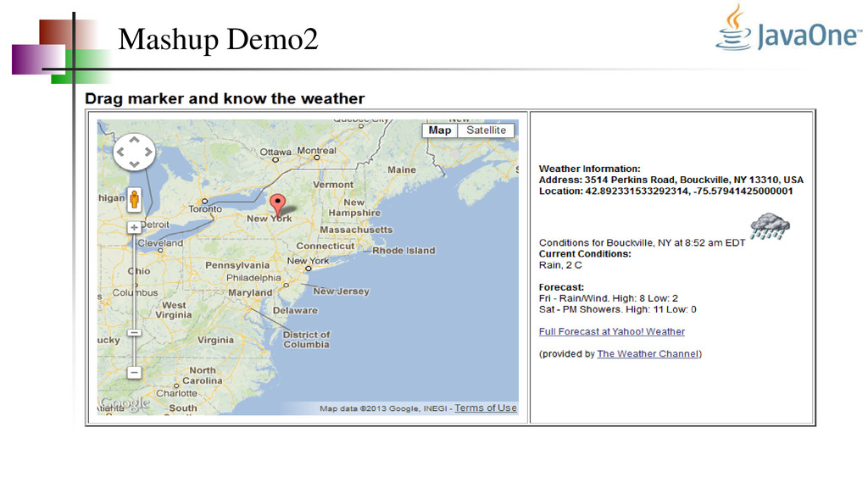Click the Delaware state label
This screenshot has width=868, height=488.
(x=295, y=310)
